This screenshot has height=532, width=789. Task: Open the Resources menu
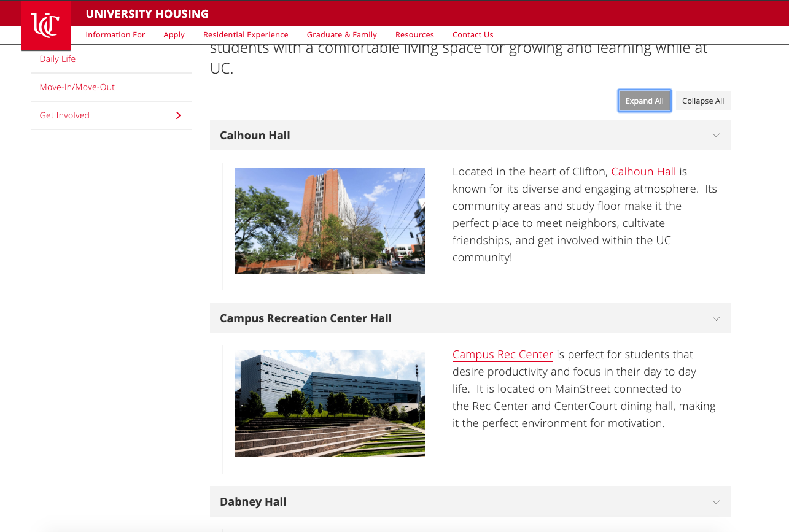414,35
